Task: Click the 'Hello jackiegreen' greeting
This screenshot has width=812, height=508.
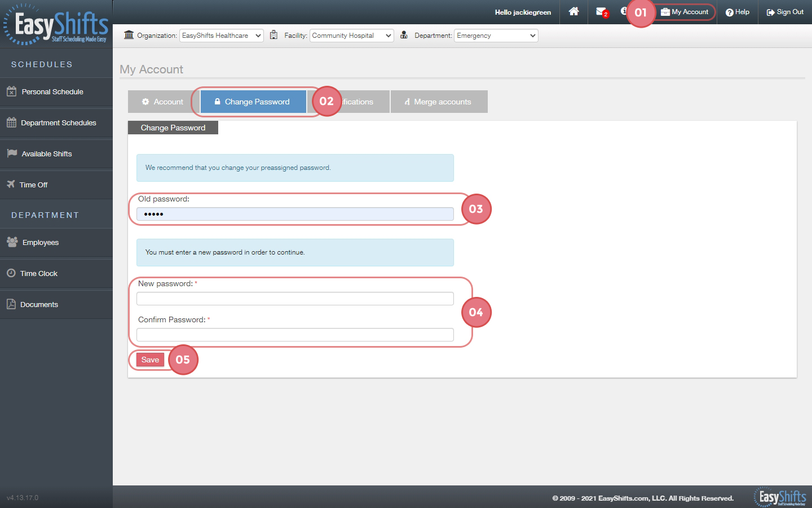Action: tap(523, 12)
